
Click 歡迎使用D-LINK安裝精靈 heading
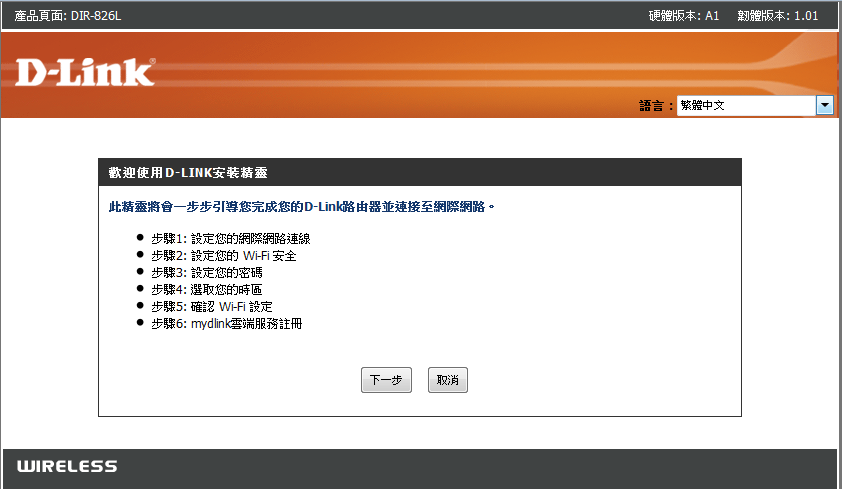pyautogui.click(x=188, y=173)
